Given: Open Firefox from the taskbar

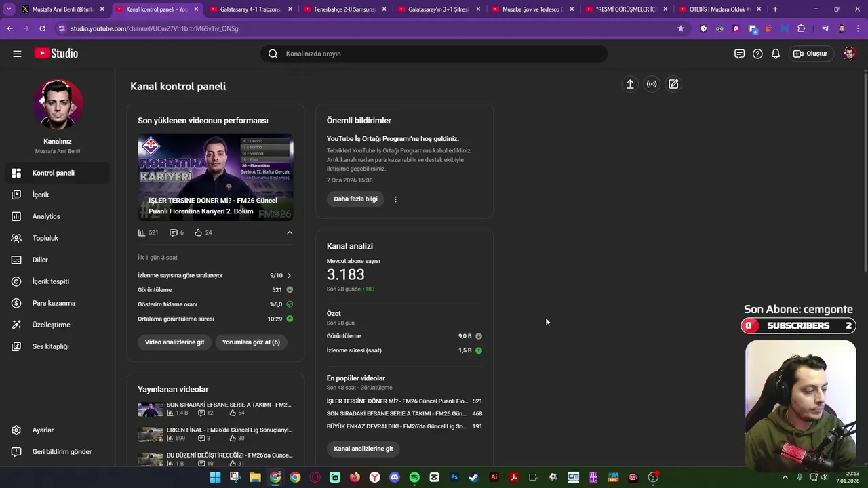Looking at the screenshot, I should [355, 477].
